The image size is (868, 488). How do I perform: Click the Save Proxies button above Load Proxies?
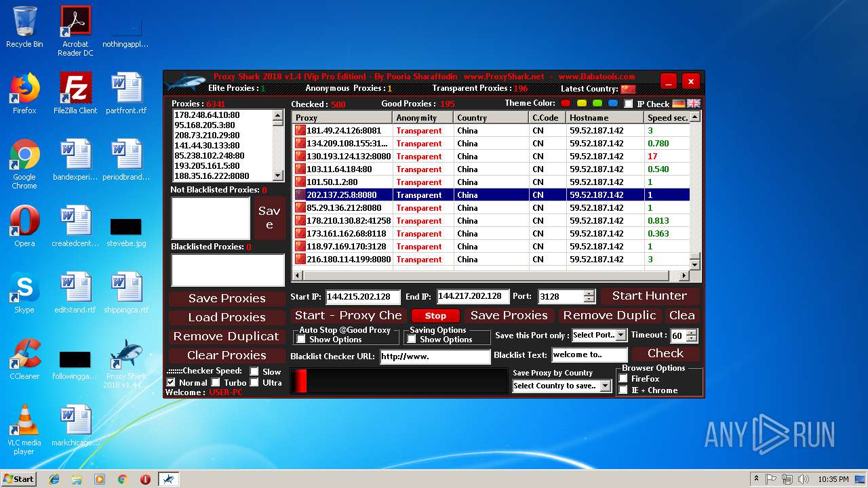click(227, 298)
